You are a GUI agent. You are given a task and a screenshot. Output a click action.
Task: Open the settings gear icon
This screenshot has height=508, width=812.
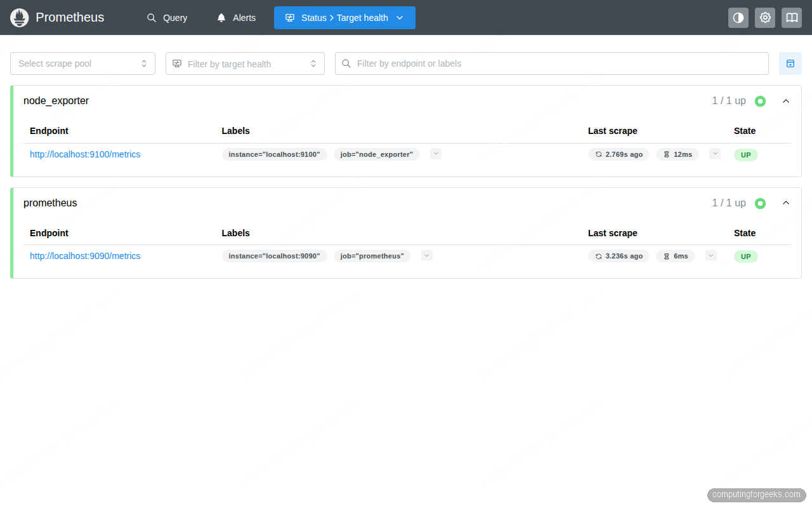pyautogui.click(x=764, y=17)
